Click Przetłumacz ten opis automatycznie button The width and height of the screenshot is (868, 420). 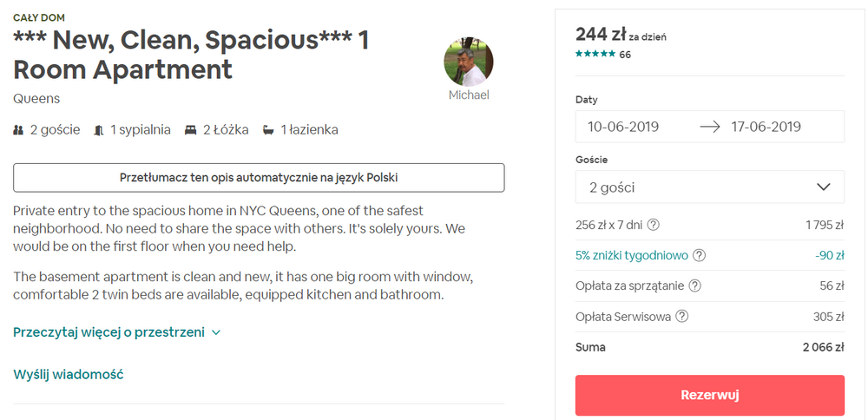point(259,178)
